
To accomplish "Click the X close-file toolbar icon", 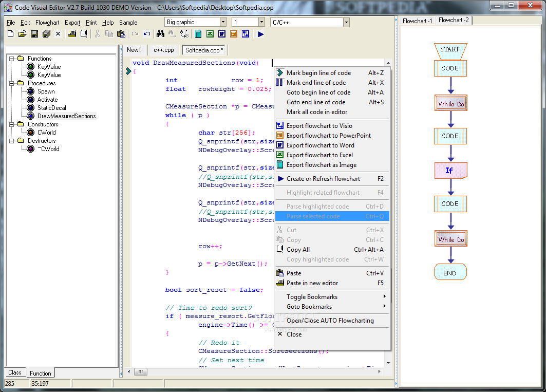I will coord(58,34).
